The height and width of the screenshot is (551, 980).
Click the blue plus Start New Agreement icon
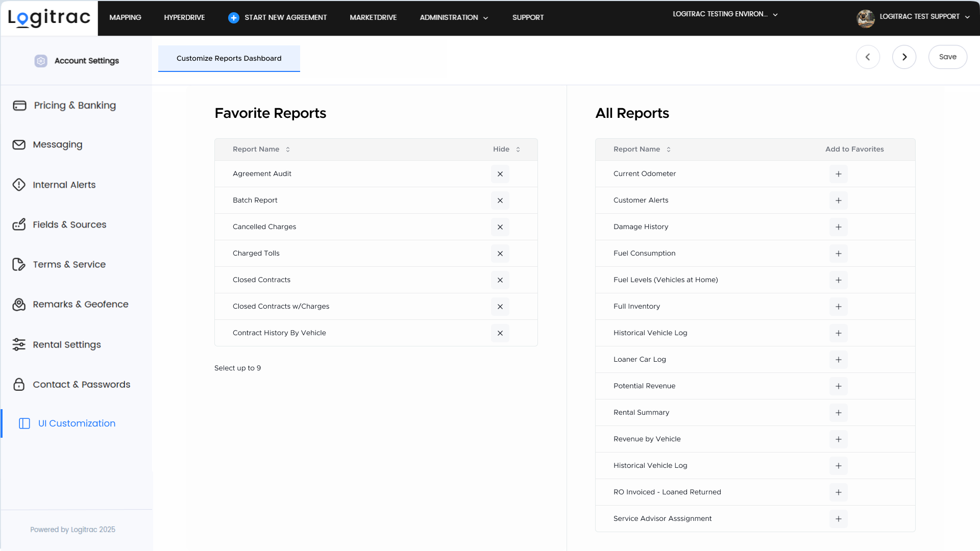(x=233, y=18)
